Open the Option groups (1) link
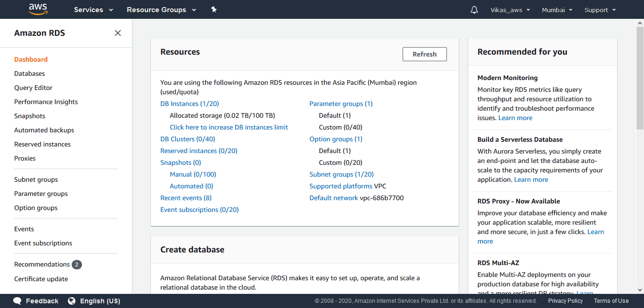 (336, 139)
